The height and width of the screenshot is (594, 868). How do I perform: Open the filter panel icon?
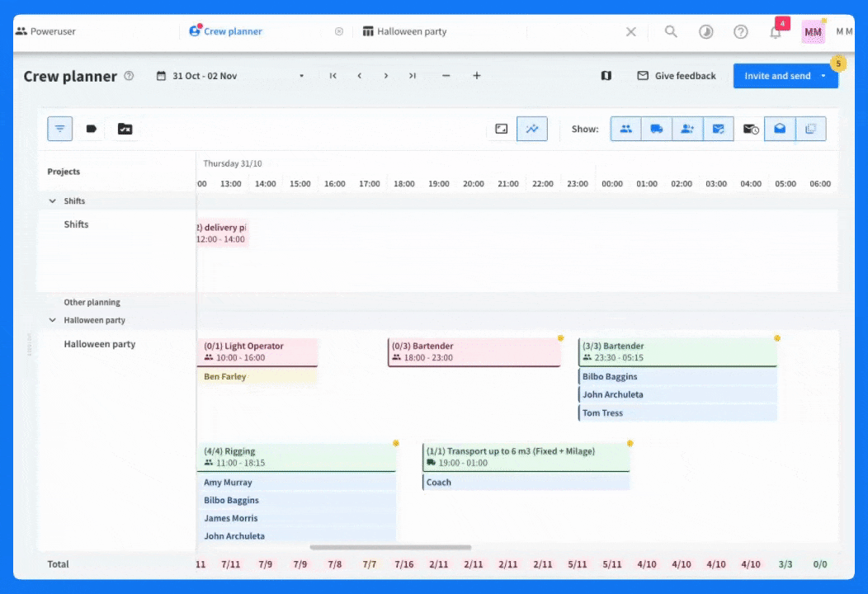[x=59, y=129]
